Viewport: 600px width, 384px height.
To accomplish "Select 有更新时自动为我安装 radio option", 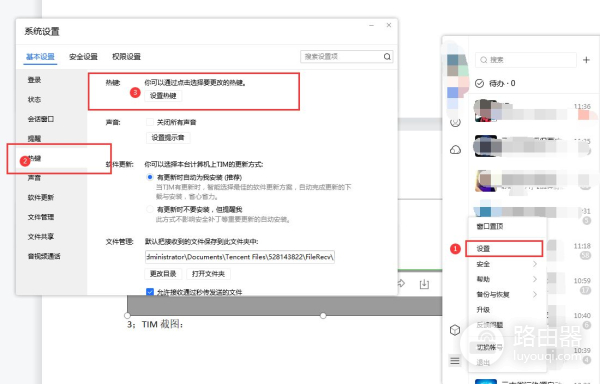I will (x=150, y=177).
